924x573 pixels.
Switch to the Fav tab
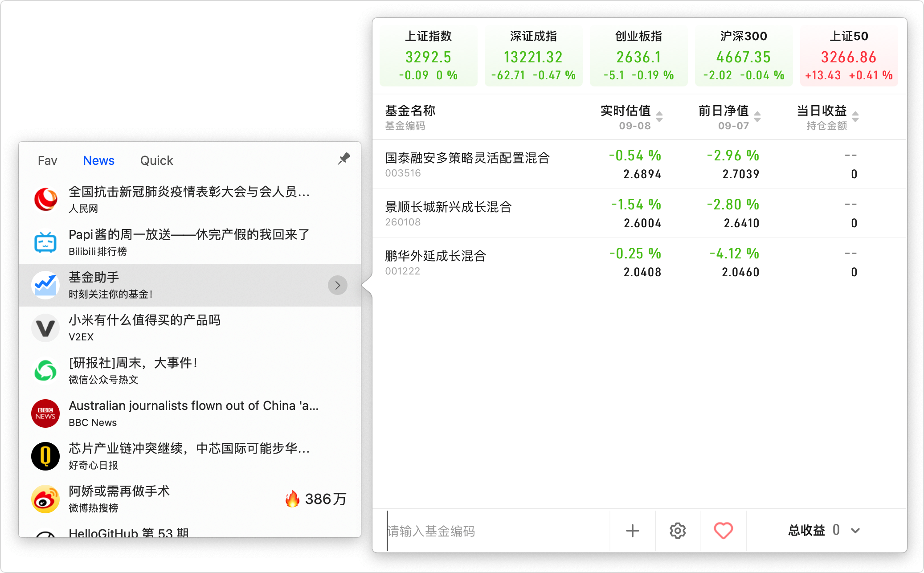(47, 160)
